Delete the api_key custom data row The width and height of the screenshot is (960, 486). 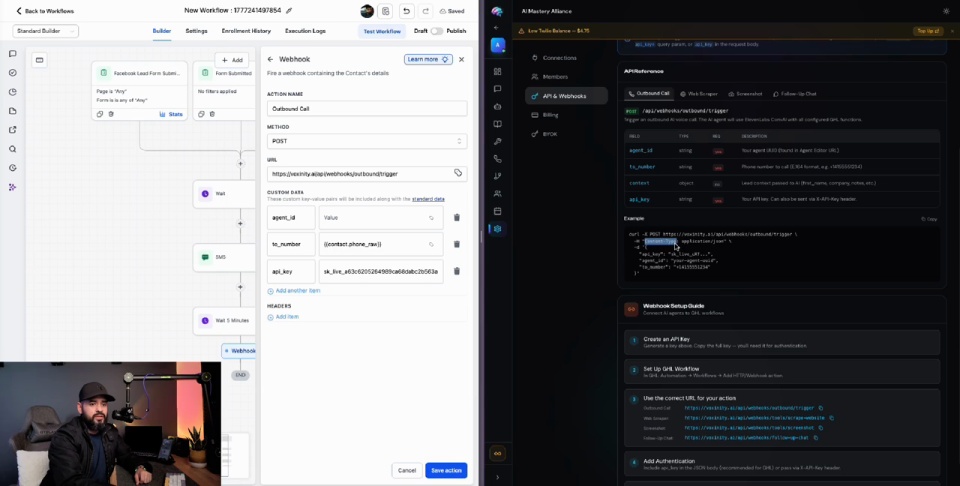457,271
